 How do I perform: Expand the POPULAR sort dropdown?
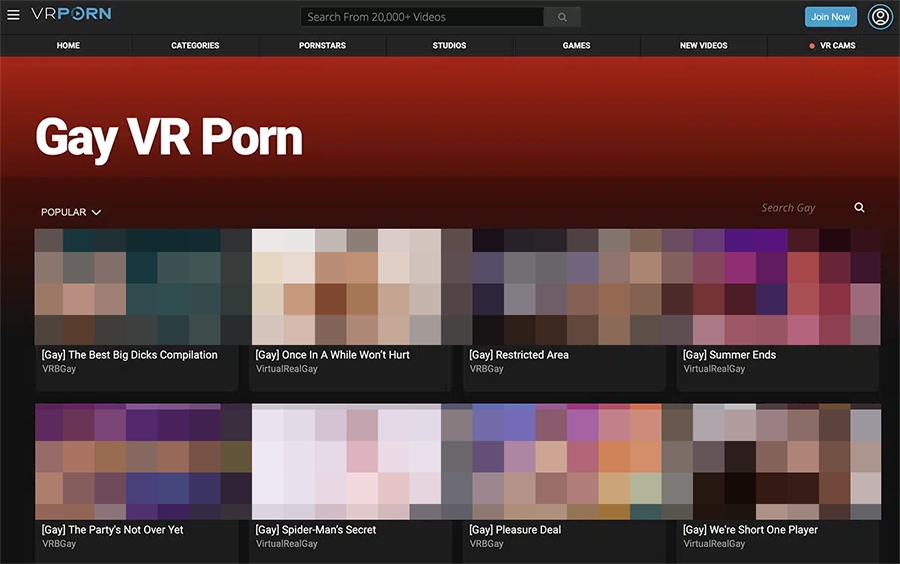pyautogui.click(x=71, y=212)
